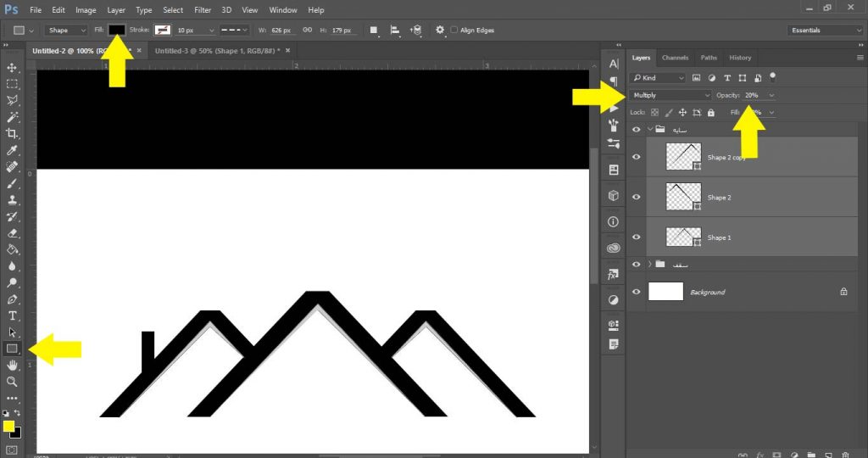Toggle visibility of the Background layer
The height and width of the screenshot is (458, 868).
(636, 292)
